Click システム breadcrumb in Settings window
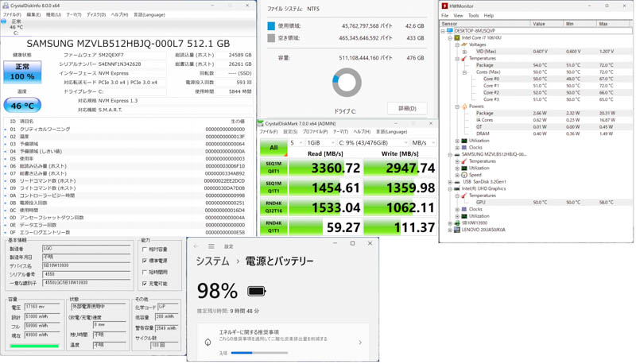Screen dimensions: 636x364 (212, 261)
